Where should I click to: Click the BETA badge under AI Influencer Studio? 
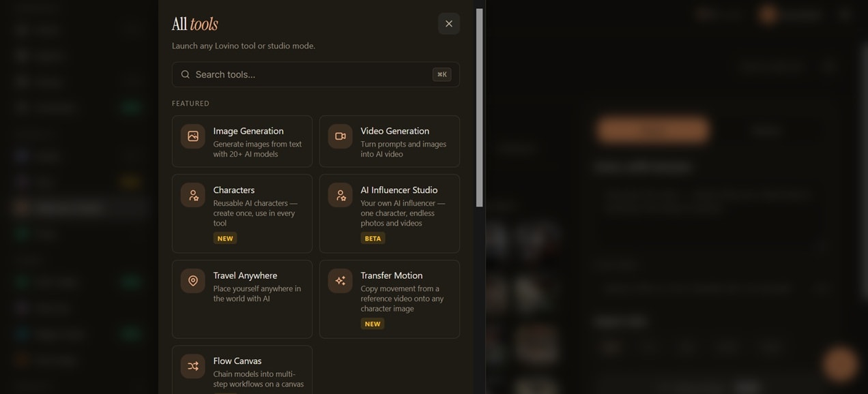tap(373, 239)
